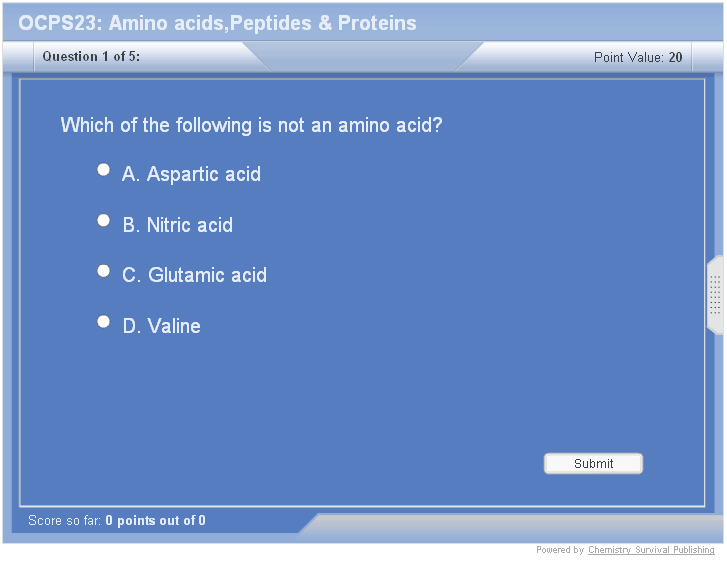Viewport: 727px width, 561px height.
Task: Click the 'Point Value:' label
Action: [x=628, y=58]
